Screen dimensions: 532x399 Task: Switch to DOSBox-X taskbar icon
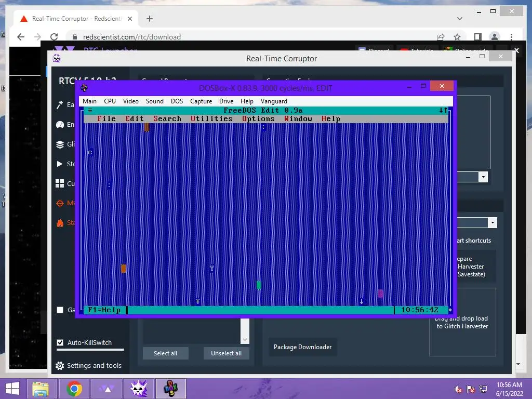pos(170,389)
